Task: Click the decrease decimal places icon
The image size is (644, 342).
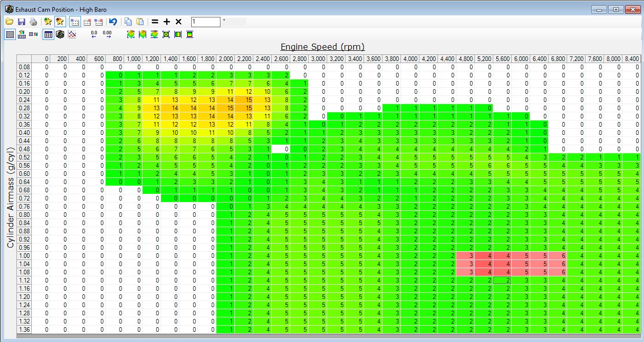Action: click(x=94, y=35)
